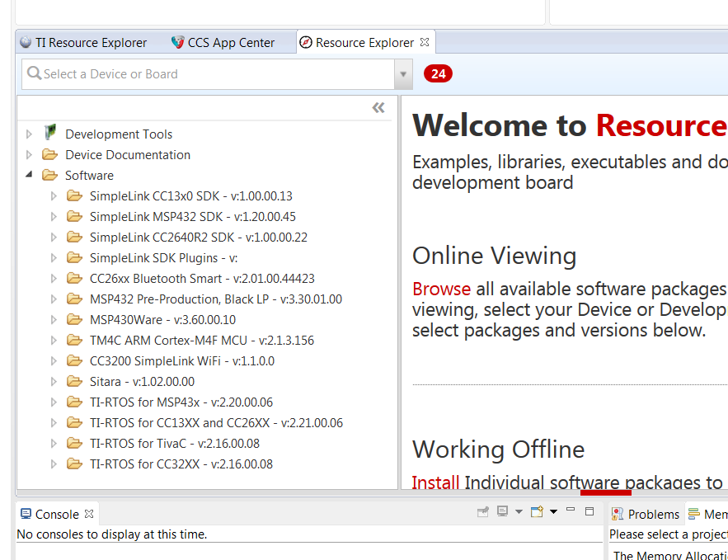728x560 pixels.
Task: Open the Problems tab
Action: pyautogui.click(x=646, y=515)
